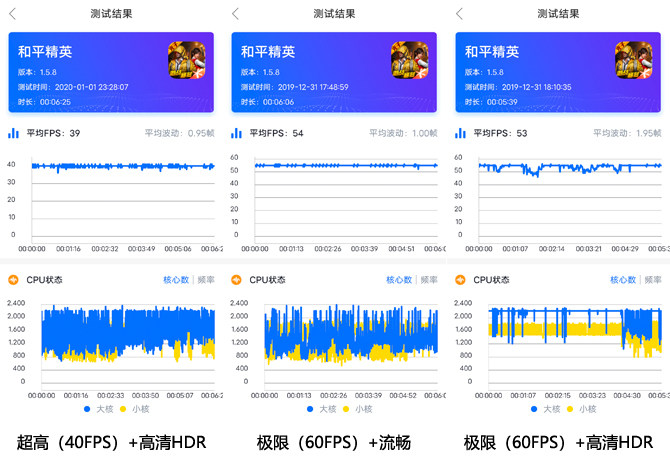The height and width of the screenshot is (461, 670).
Task: Switch to 频率 tab in the 60FPS HDR panel
Action: tap(653, 280)
